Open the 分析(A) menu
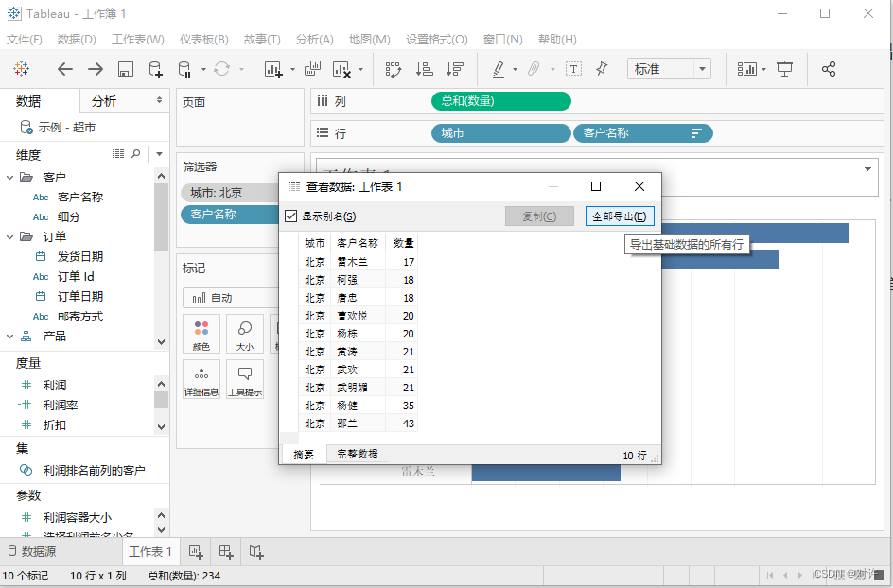Viewport: 893px width, 588px height. click(x=315, y=40)
